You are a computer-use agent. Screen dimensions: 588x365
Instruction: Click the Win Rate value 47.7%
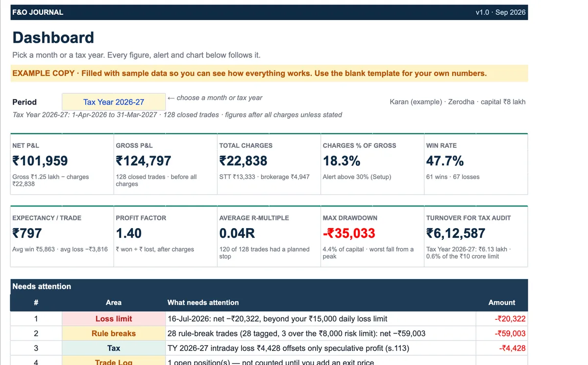445,161
